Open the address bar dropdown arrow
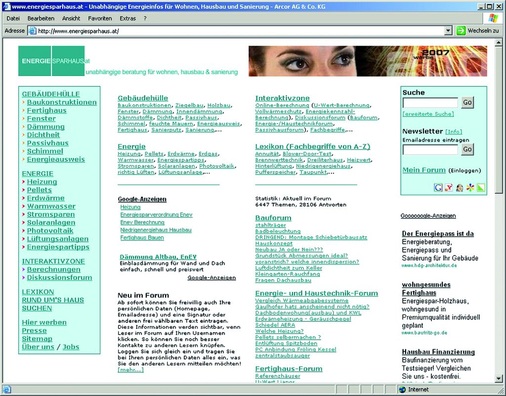This screenshot has width=506, height=396. (448, 31)
